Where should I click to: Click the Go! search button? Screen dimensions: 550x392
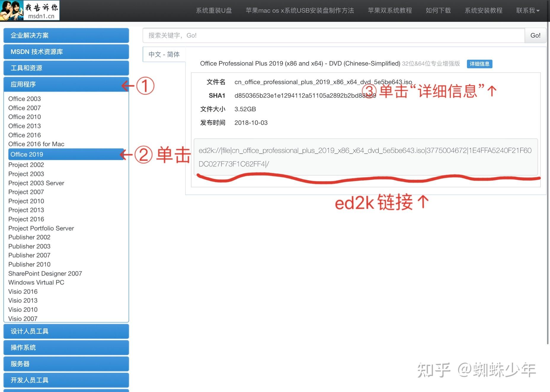tap(535, 36)
